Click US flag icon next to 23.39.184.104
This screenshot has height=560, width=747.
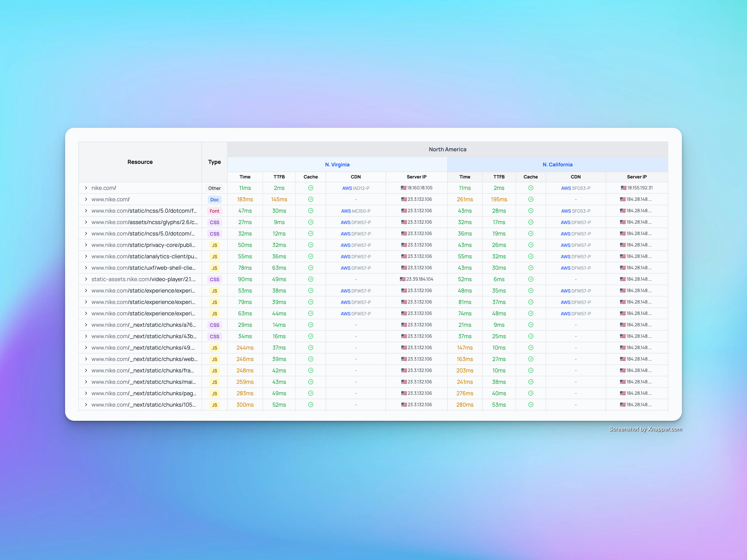pyautogui.click(x=402, y=279)
